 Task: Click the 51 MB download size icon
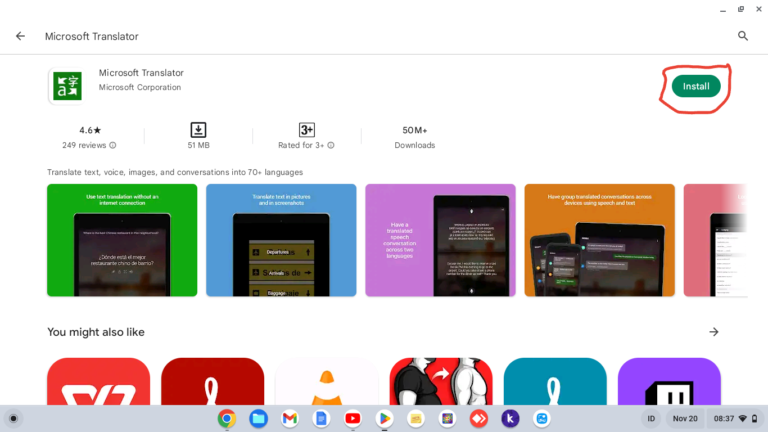198,130
